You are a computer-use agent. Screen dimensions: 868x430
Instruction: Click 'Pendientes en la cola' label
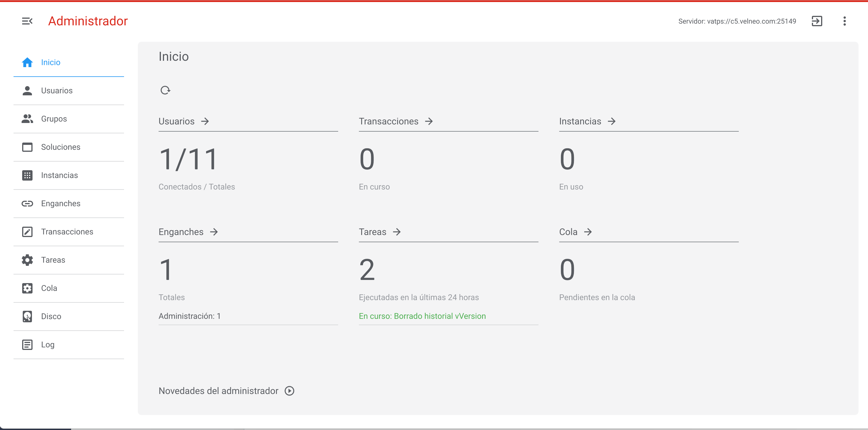[597, 297]
